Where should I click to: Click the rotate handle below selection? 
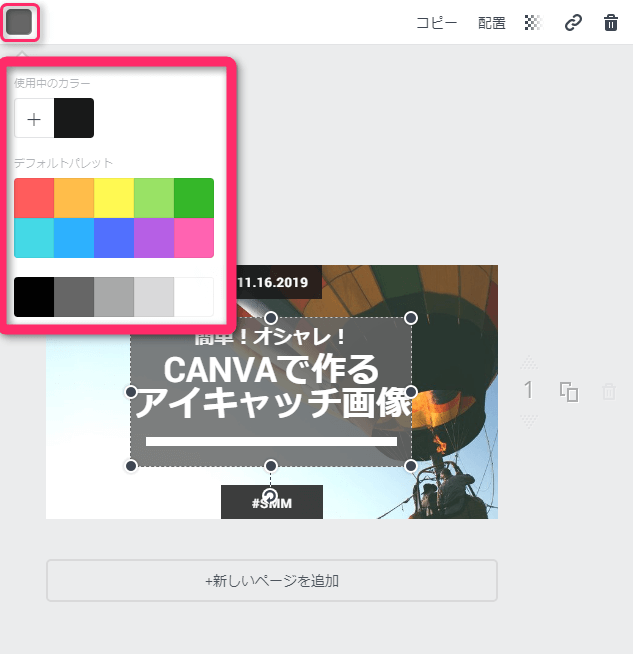271,496
